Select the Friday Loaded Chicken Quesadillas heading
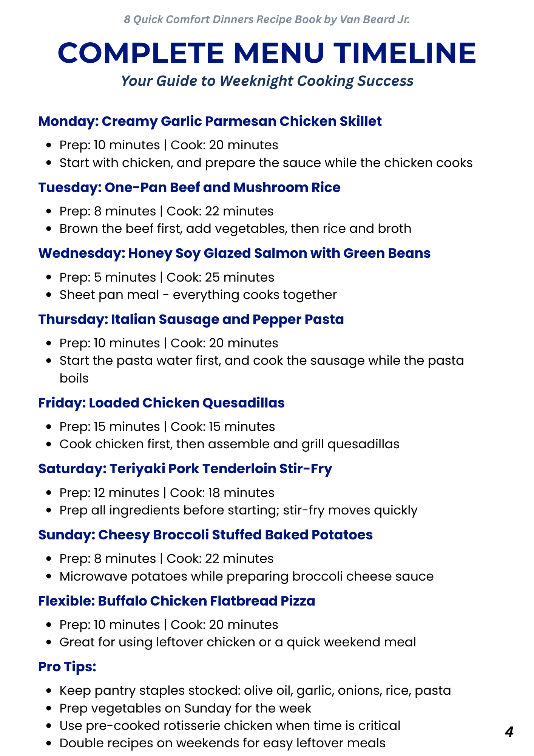 click(x=161, y=403)
